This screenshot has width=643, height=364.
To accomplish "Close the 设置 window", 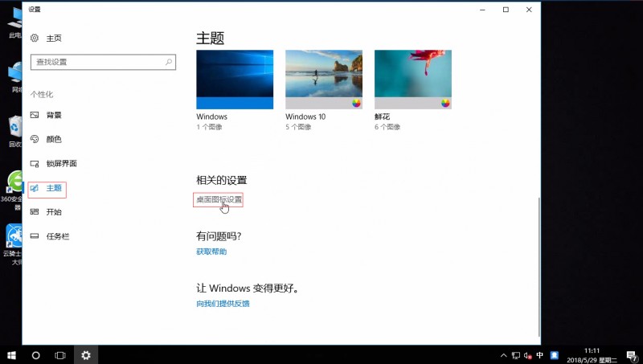I will pyautogui.click(x=529, y=10).
